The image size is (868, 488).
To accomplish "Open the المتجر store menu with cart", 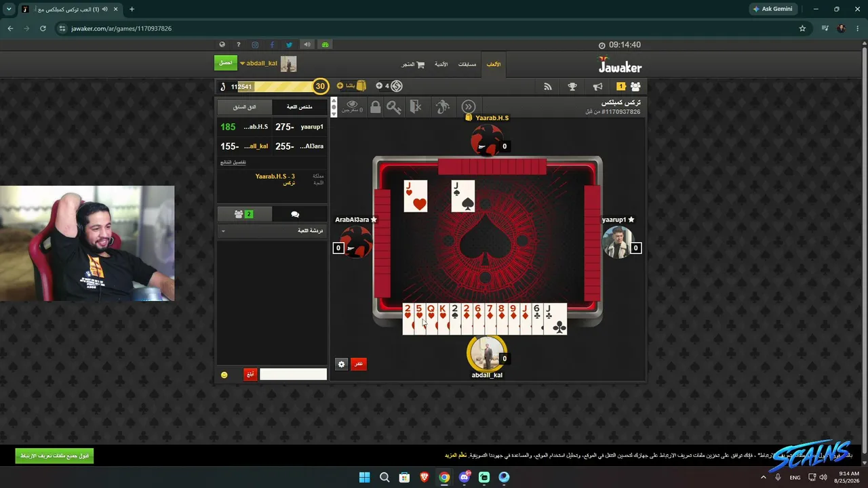I will [x=413, y=64].
